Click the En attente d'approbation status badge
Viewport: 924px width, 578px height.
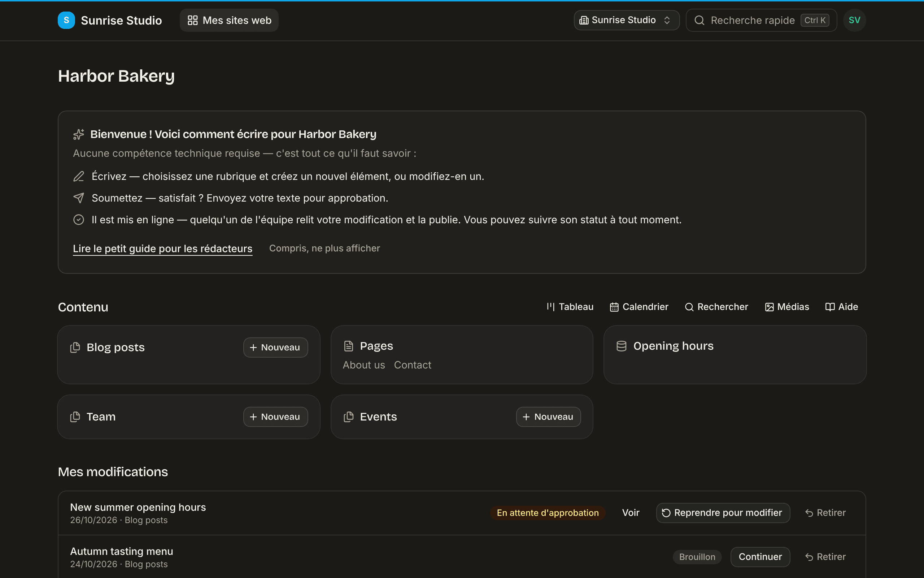pyautogui.click(x=548, y=513)
